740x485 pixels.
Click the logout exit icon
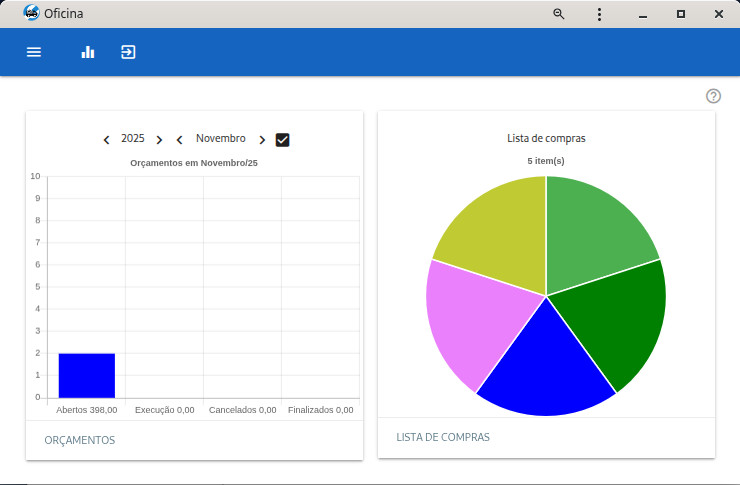click(x=128, y=52)
